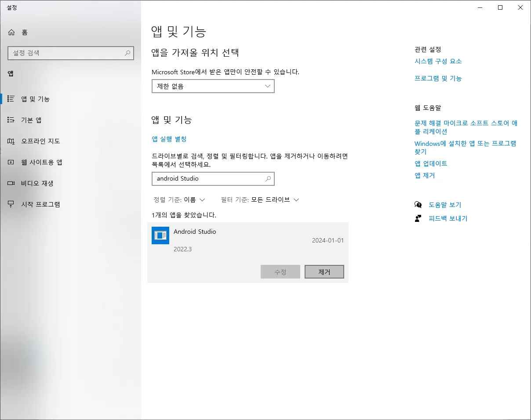Open Windows에 설치한 앱 또는 프로그램 찾기 link
The image size is (531, 420).
click(466, 147)
